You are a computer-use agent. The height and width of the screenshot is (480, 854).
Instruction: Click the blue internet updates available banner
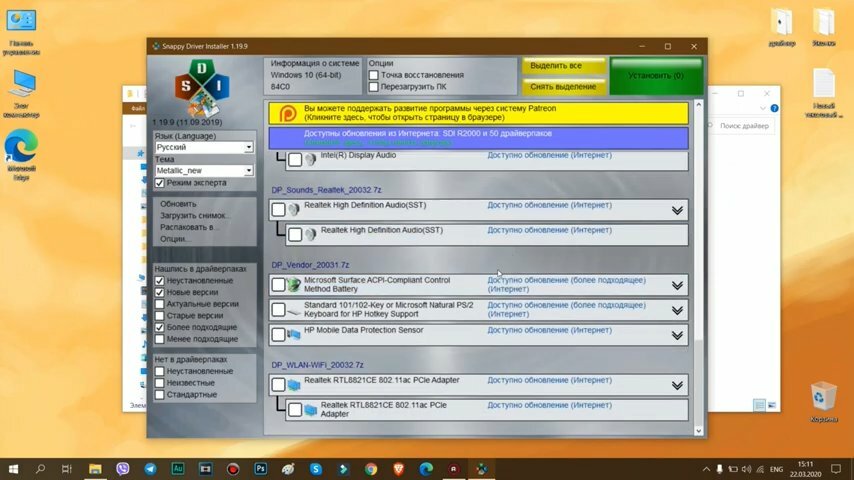tap(478, 138)
